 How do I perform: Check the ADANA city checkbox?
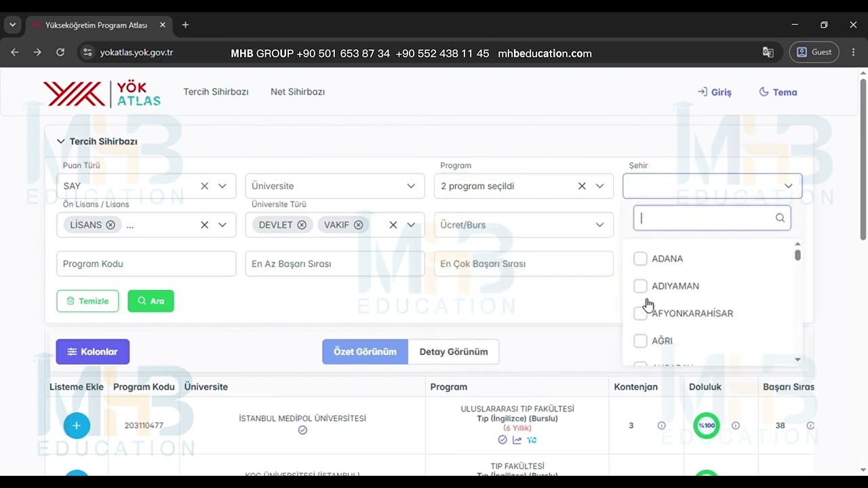click(x=640, y=259)
